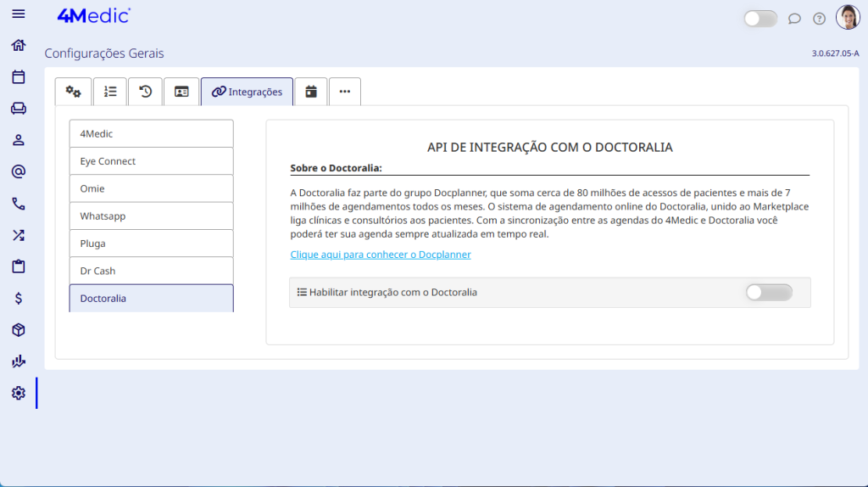868x487 pixels.
Task: Select Pluga integration
Action: click(x=151, y=243)
